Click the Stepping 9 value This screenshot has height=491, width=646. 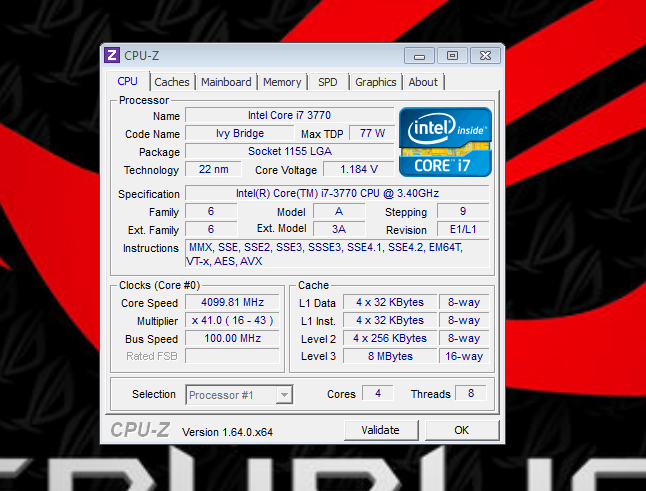tap(463, 211)
